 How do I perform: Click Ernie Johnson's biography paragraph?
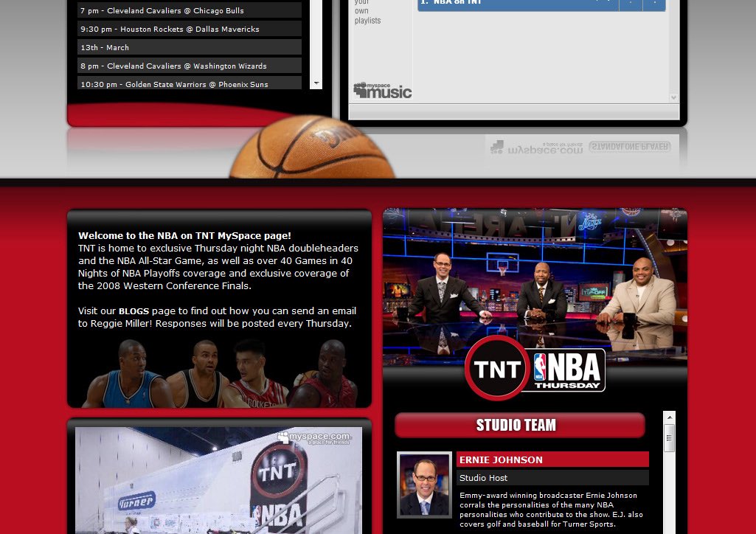coord(551,510)
